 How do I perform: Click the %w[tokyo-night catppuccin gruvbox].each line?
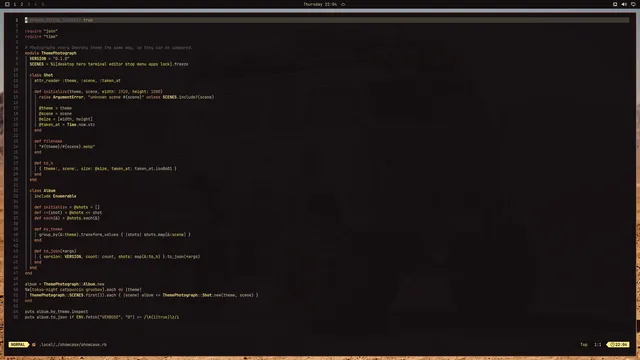coord(83,289)
